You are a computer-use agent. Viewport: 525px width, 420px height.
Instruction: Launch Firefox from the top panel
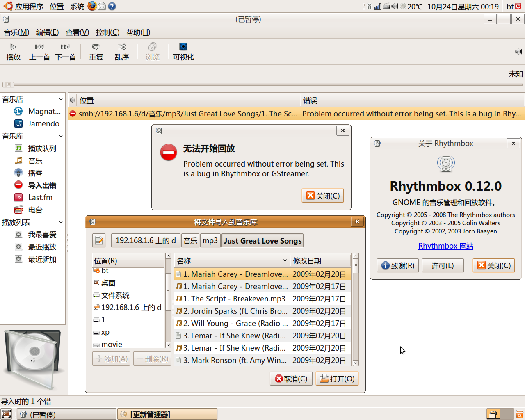pos(92,6)
